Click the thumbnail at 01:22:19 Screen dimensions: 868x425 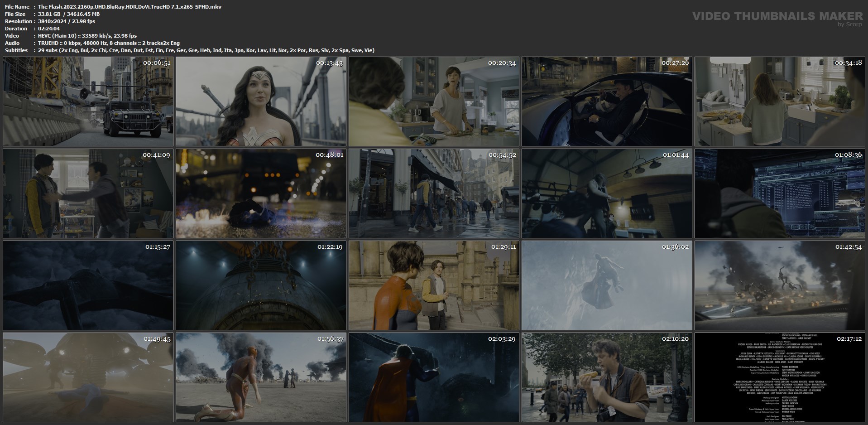(x=261, y=285)
